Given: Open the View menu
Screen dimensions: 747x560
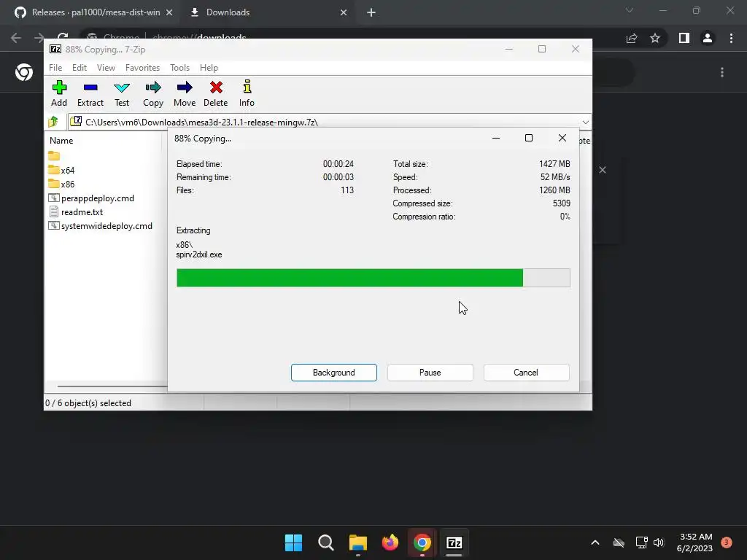Looking at the screenshot, I should click(x=106, y=68).
